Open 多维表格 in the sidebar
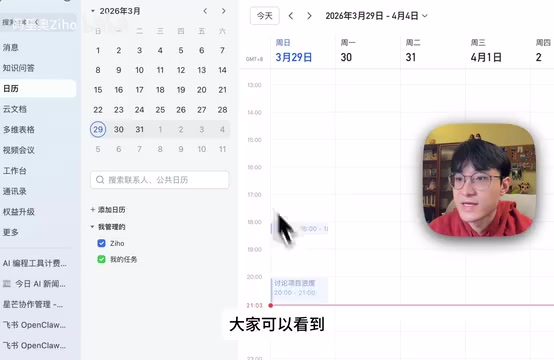 (18, 129)
